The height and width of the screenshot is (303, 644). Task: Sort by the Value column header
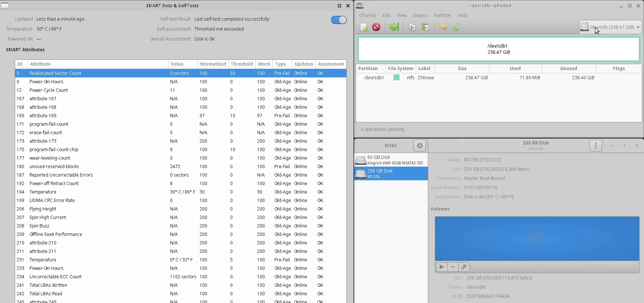[x=183, y=64]
